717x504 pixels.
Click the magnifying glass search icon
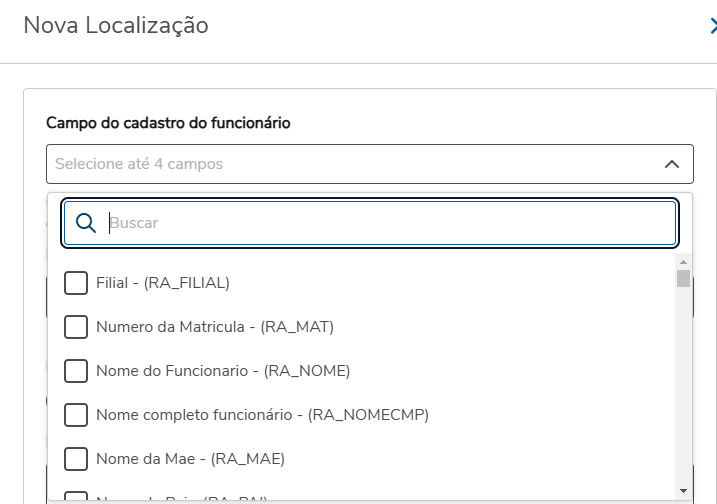point(86,223)
